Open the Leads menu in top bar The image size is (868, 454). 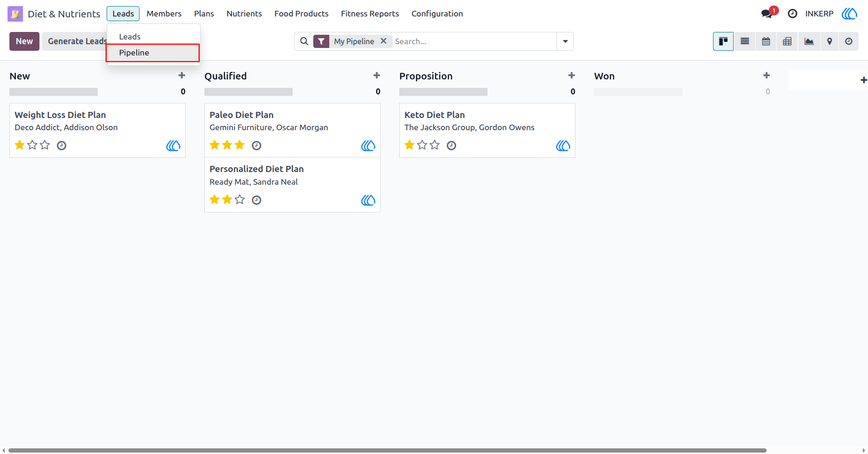coord(123,14)
